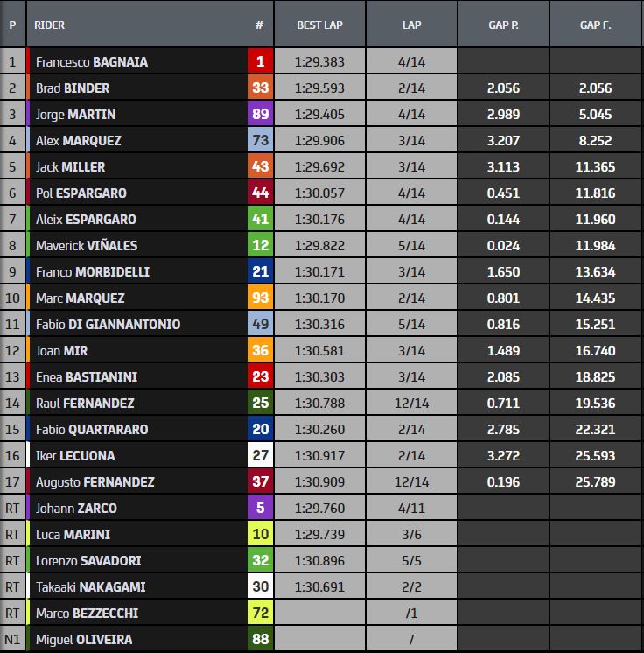This screenshot has width=644, height=653.
Task: Click position 17 cell for Augusto Fernandez
Action: [12, 481]
